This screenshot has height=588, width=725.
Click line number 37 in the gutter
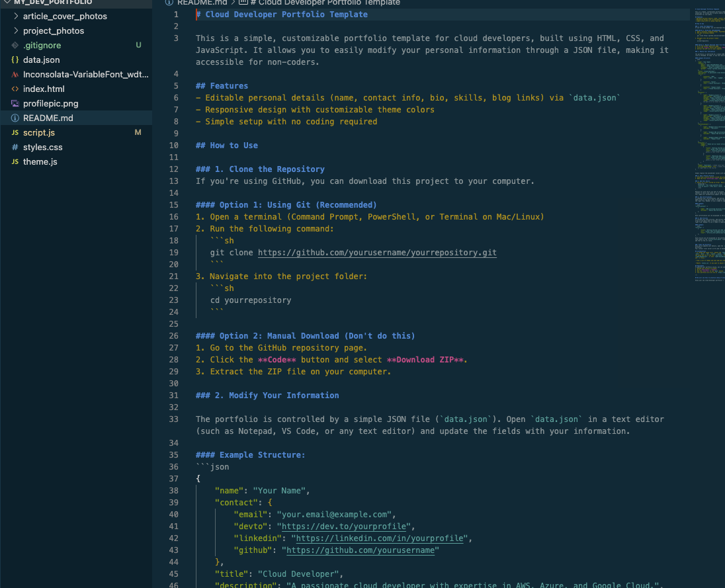[x=173, y=479]
